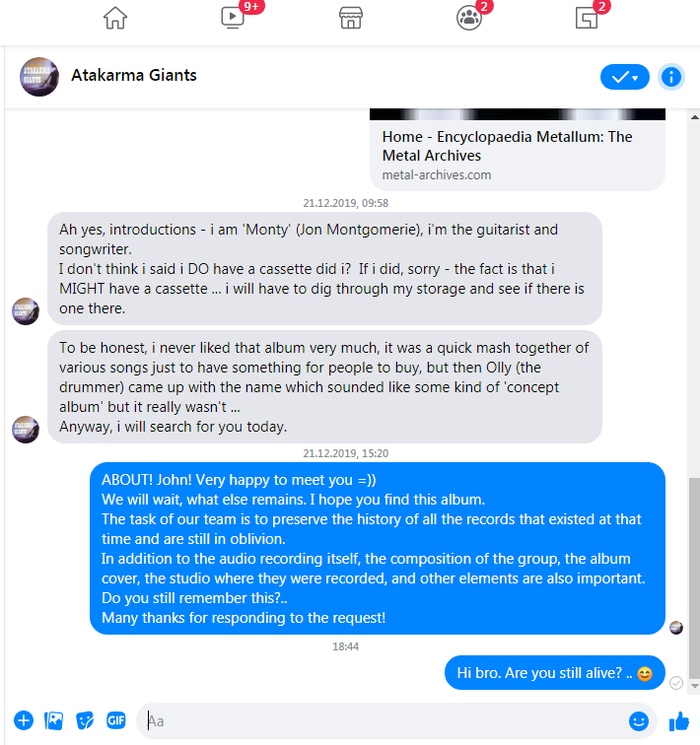The width and height of the screenshot is (700, 745).
Task: Click the Atakarma Giants page avatar
Action: coord(39,77)
